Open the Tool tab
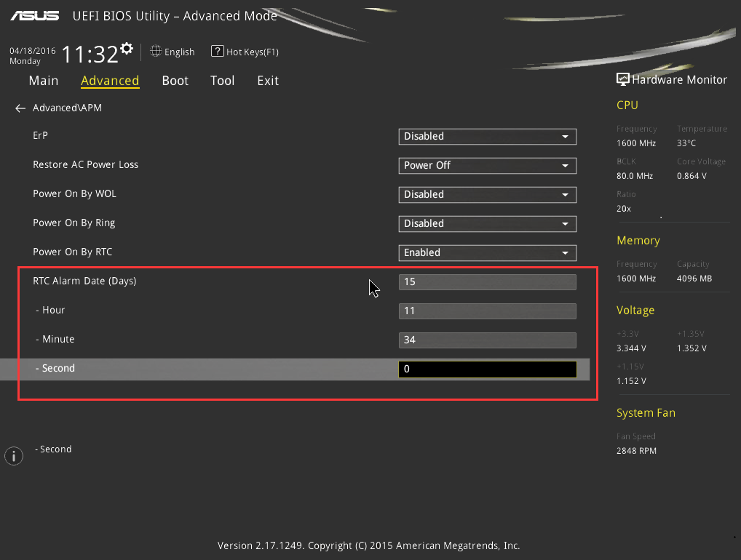 [x=222, y=81]
